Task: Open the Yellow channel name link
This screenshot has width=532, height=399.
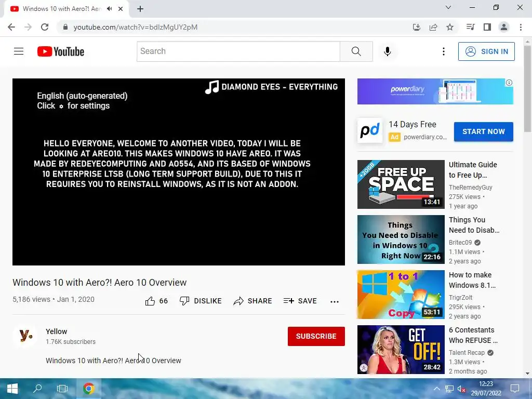Action: [56, 331]
